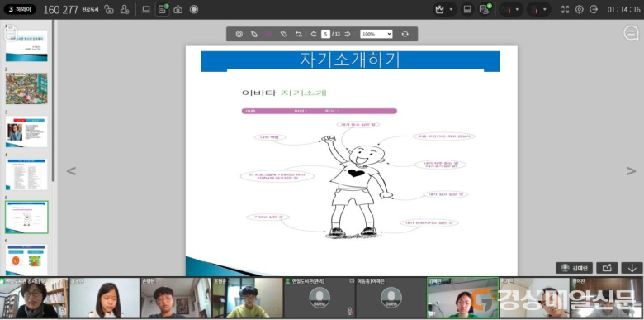The height and width of the screenshot is (320, 644).
Task: Open the screen share laptop icon
Action: pos(146,9)
